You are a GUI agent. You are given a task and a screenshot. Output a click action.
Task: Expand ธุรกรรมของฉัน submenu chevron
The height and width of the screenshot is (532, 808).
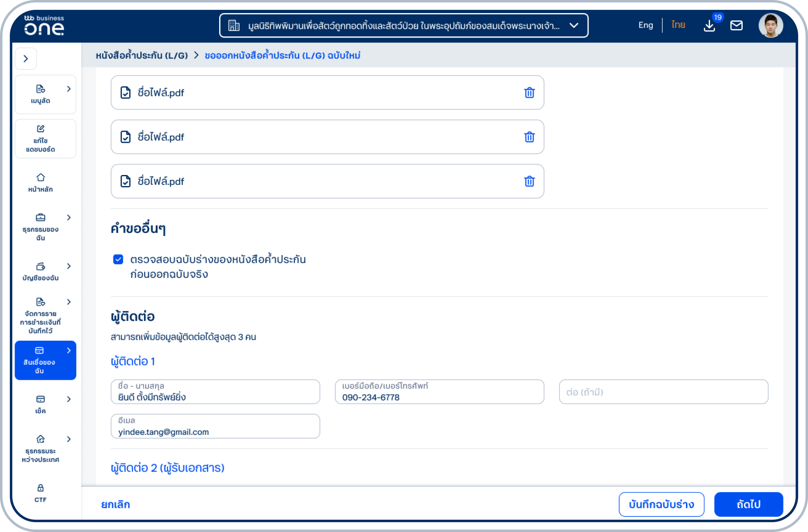click(69, 217)
